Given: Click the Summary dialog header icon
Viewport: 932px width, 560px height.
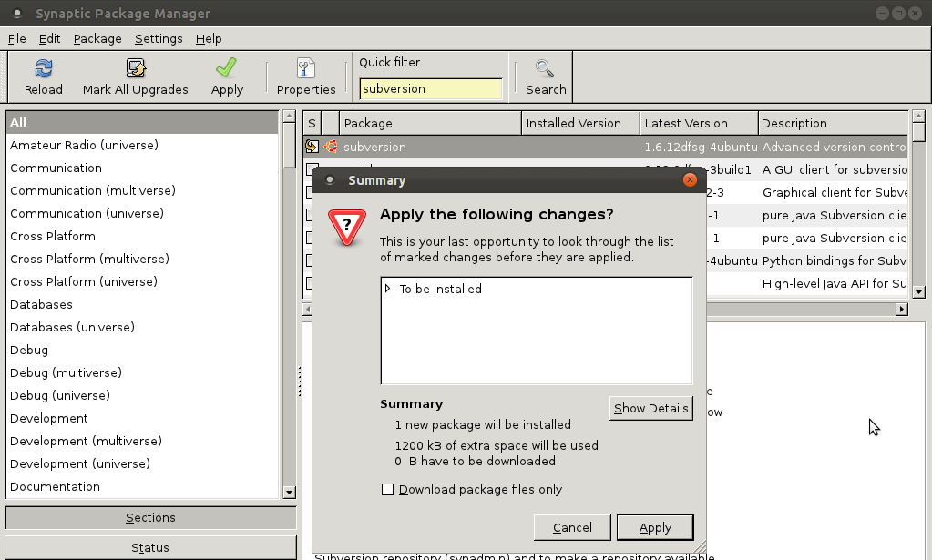Looking at the screenshot, I should click(x=331, y=180).
